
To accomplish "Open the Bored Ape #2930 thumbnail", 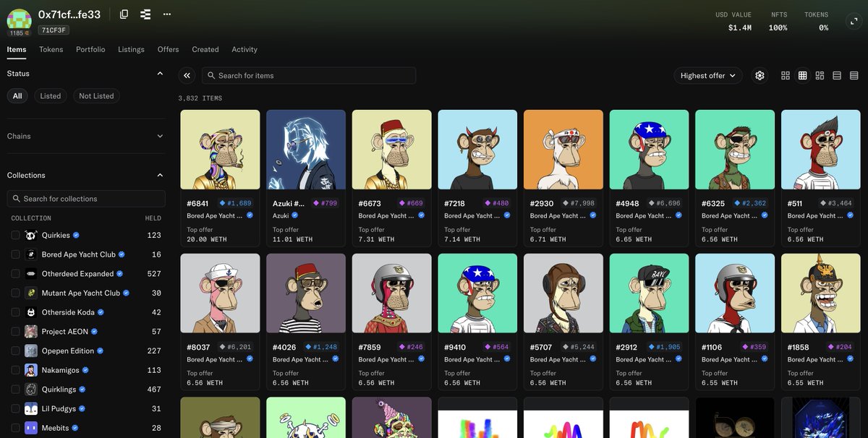I will [x=563, y=150].
